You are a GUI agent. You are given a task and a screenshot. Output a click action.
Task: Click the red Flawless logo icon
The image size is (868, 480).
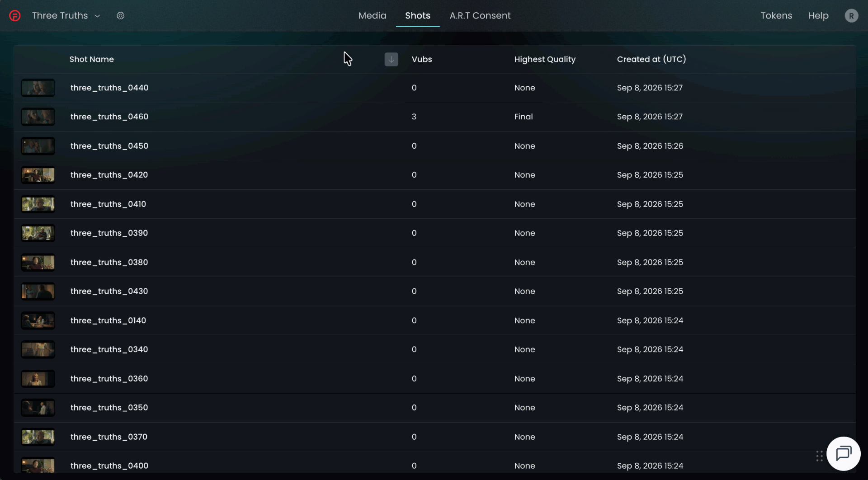(x=15, y=16)
